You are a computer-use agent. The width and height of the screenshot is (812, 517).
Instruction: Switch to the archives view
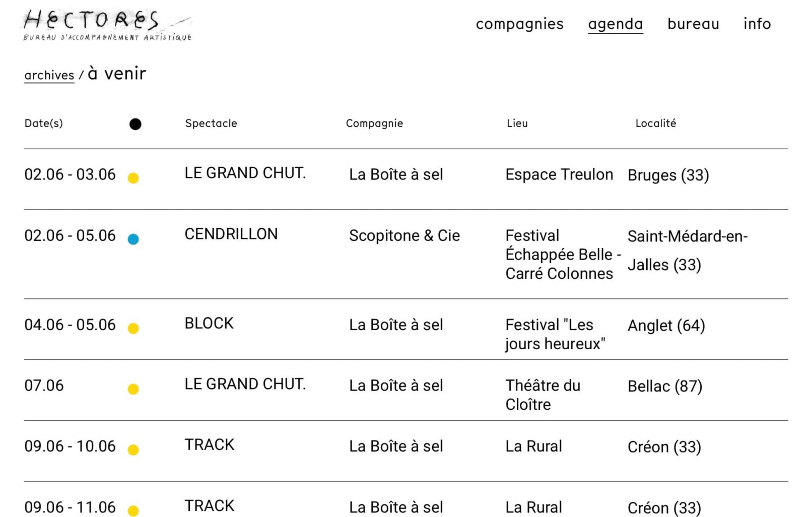coord(49,75)
